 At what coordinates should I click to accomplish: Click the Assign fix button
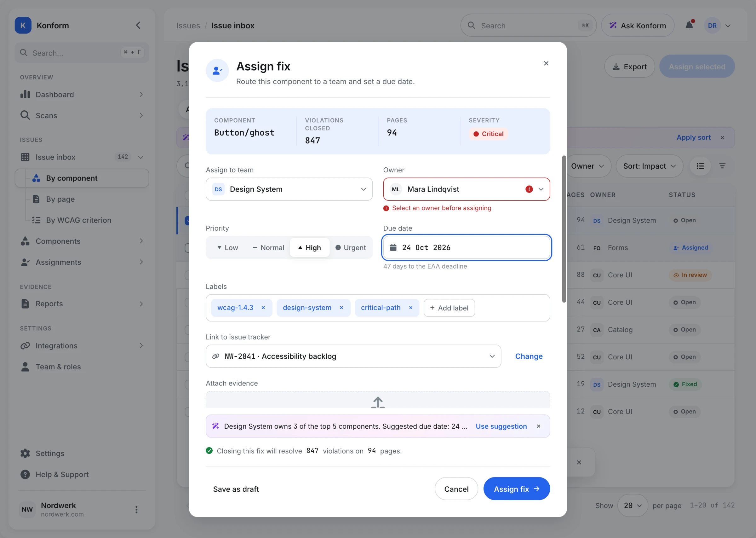pyautogui.click(x=516, y=489)
